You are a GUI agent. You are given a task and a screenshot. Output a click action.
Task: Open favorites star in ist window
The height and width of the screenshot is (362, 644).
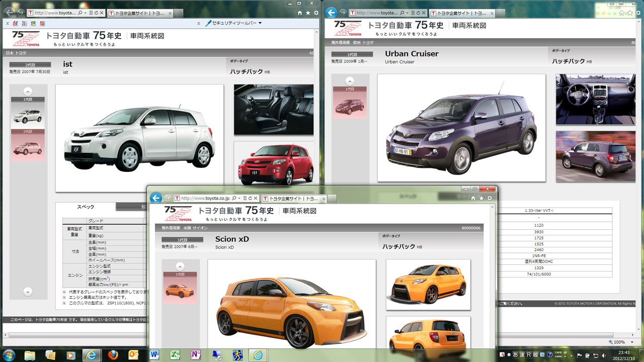pyautogui.click(x=308, y=13)
